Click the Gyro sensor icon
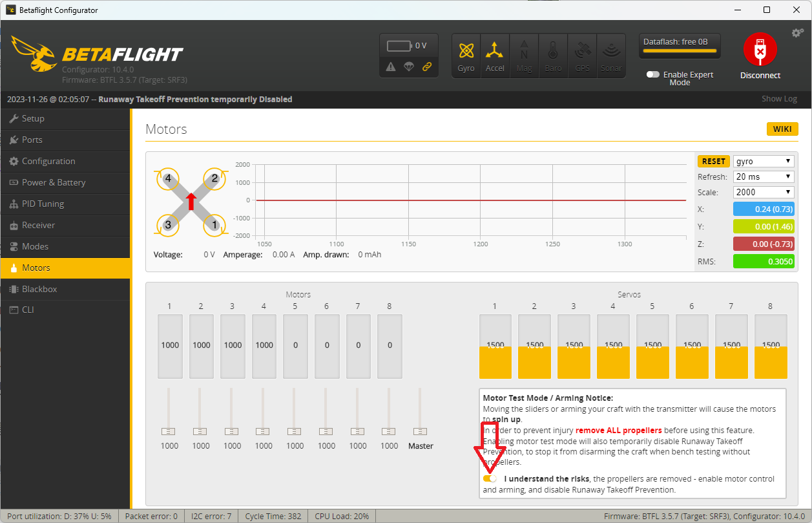Image resolution: width=812 pixels, height=523 pixels. pos(466,56)
